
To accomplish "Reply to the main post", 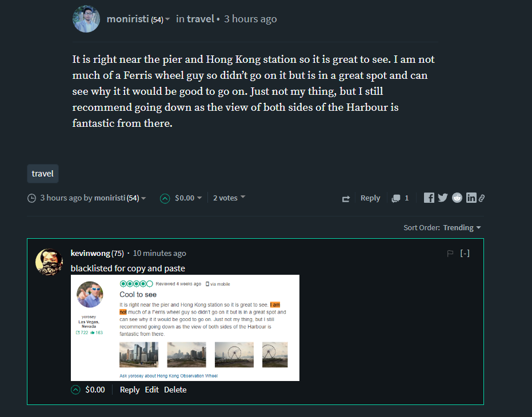I will tap(370, 198).
